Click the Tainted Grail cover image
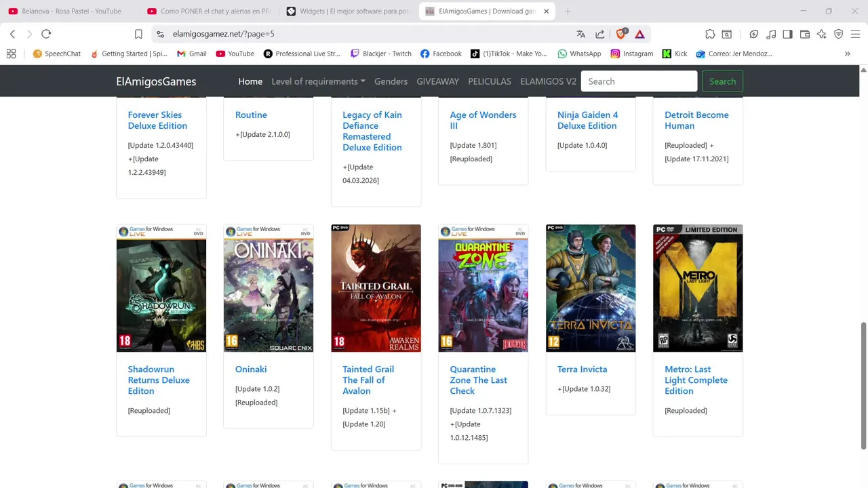 click(376, 288)
